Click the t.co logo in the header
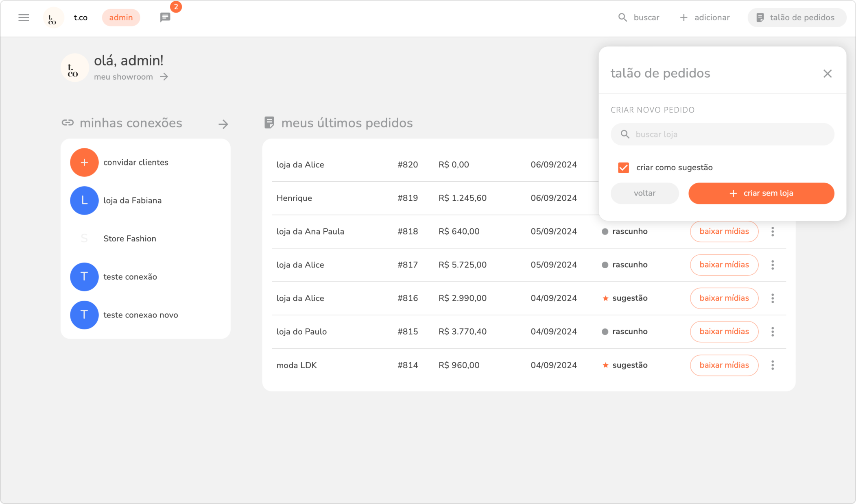The height and width of the screenshot is (504, 856). point(53,18)
